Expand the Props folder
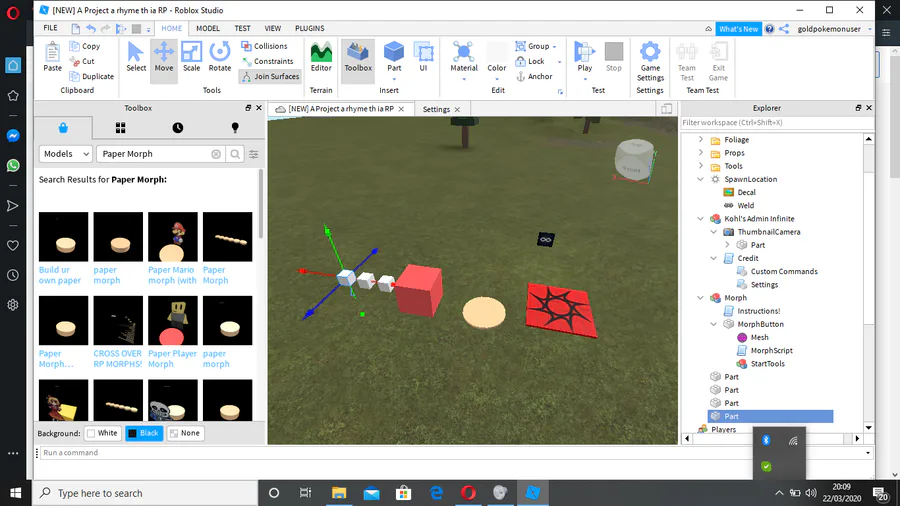The height and width of the screenshot is (506, 900). point(700,153)
